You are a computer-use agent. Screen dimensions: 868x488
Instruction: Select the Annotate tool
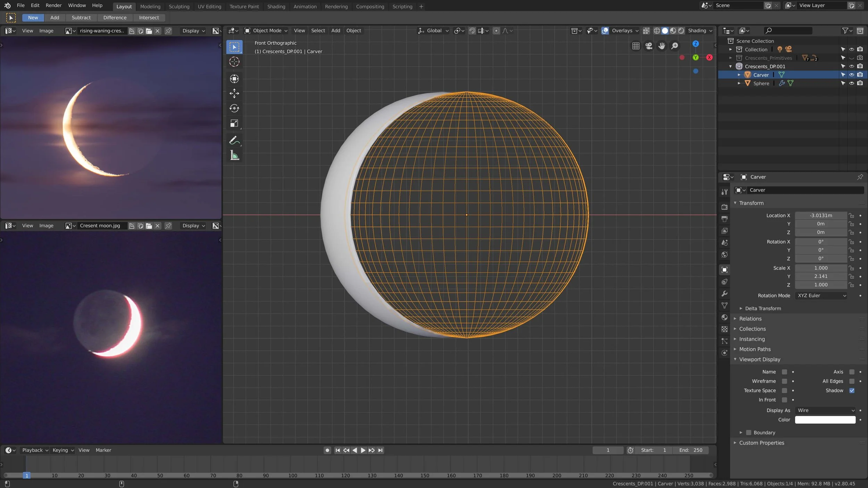point(234,140)
